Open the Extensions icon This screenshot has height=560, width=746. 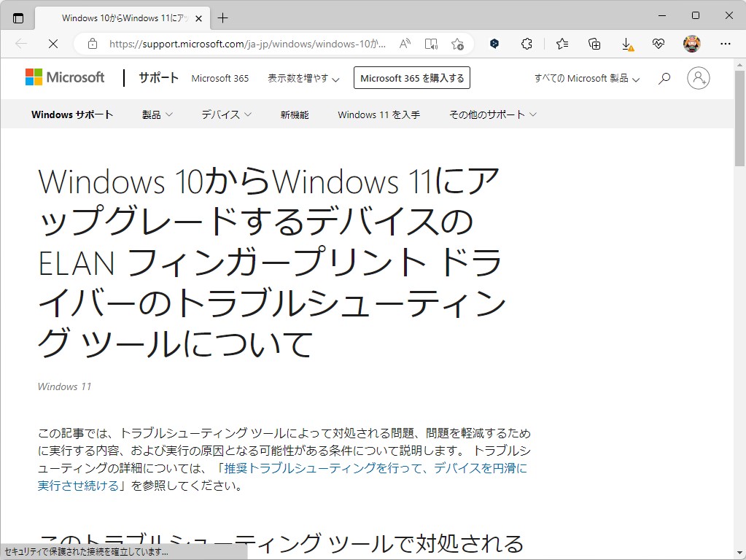point(527,44)
